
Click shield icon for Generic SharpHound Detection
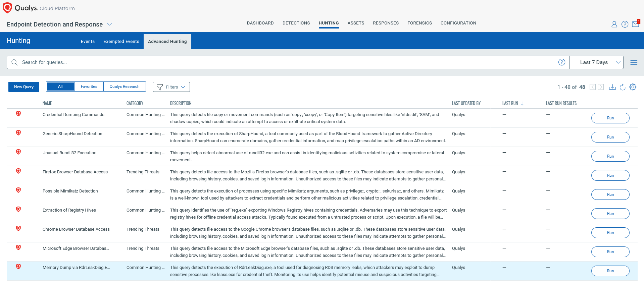pos(18,133)
